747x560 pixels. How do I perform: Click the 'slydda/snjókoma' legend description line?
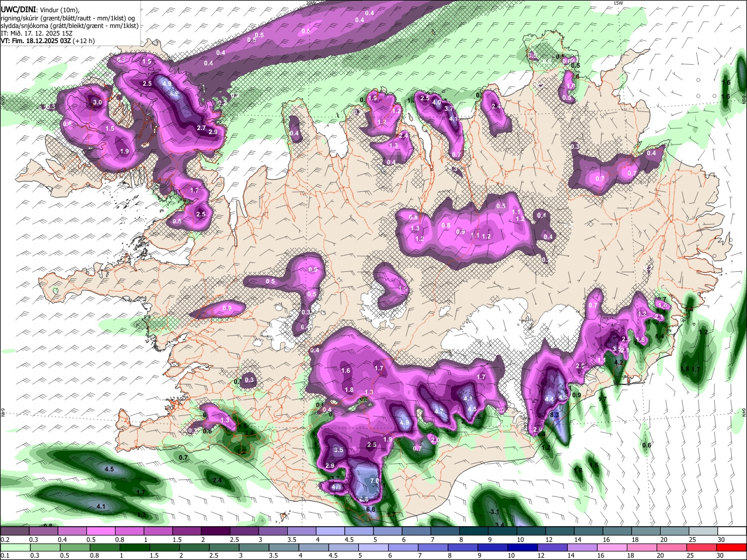coord(69,26)
